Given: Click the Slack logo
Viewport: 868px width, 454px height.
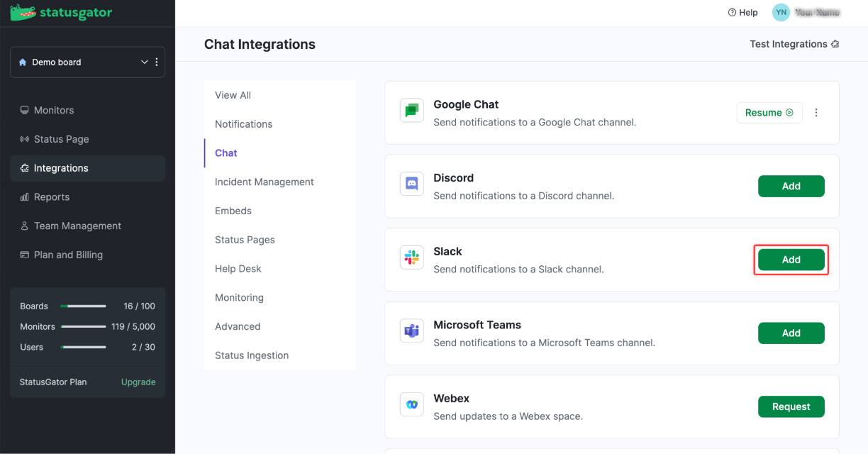Looking at the screenshot, I should tap(411, 258).
